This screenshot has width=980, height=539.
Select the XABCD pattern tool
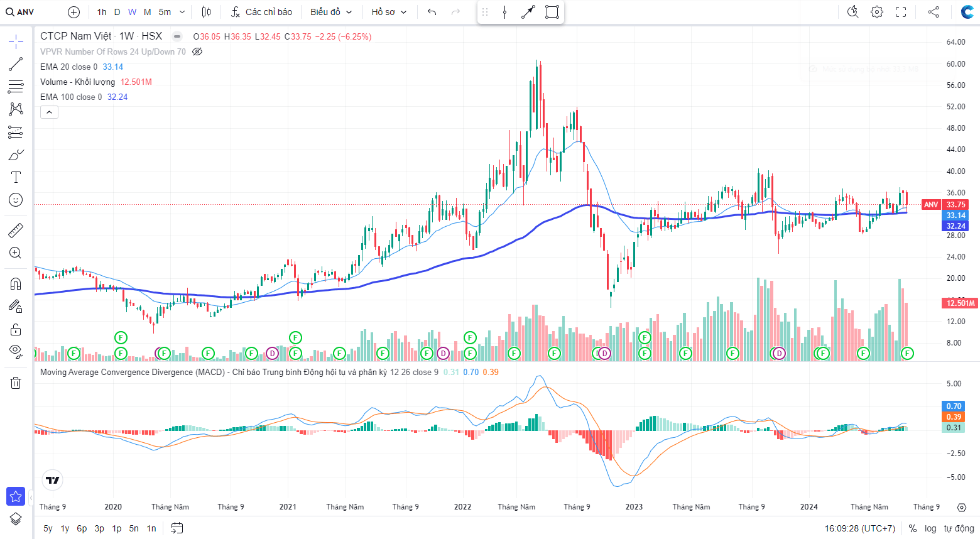[x=16, y=109]
